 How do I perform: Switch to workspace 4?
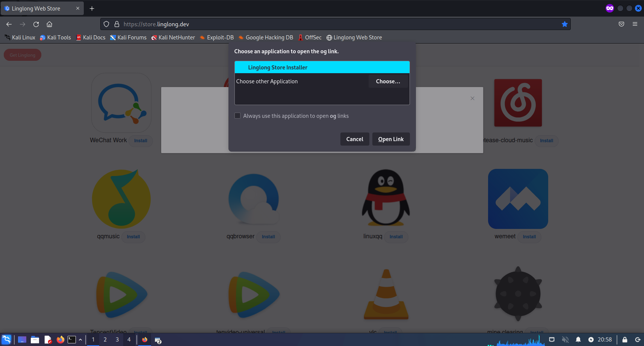[129, 340]
